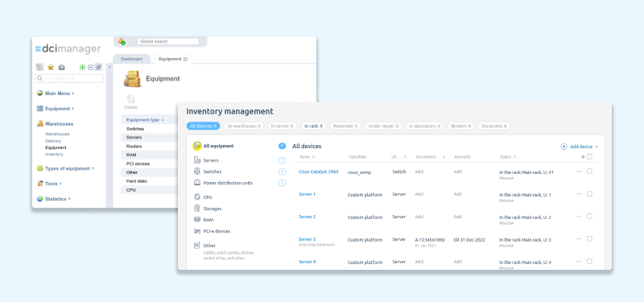The height and width of the screenshot is (302, 644).
Task: Open PCI-e devices category
Action: coord(217,231)
